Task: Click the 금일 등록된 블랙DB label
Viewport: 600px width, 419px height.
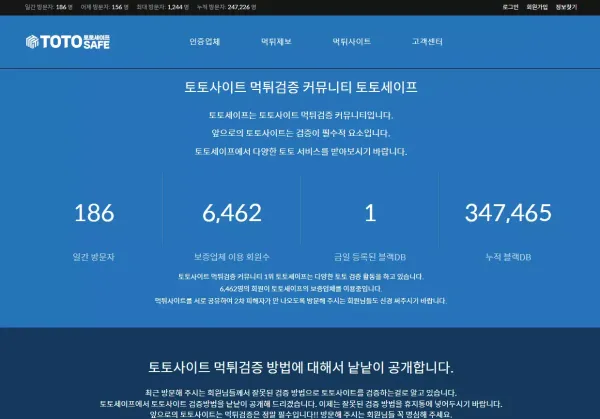Action: pyautogui.click(x=370, y=257)
